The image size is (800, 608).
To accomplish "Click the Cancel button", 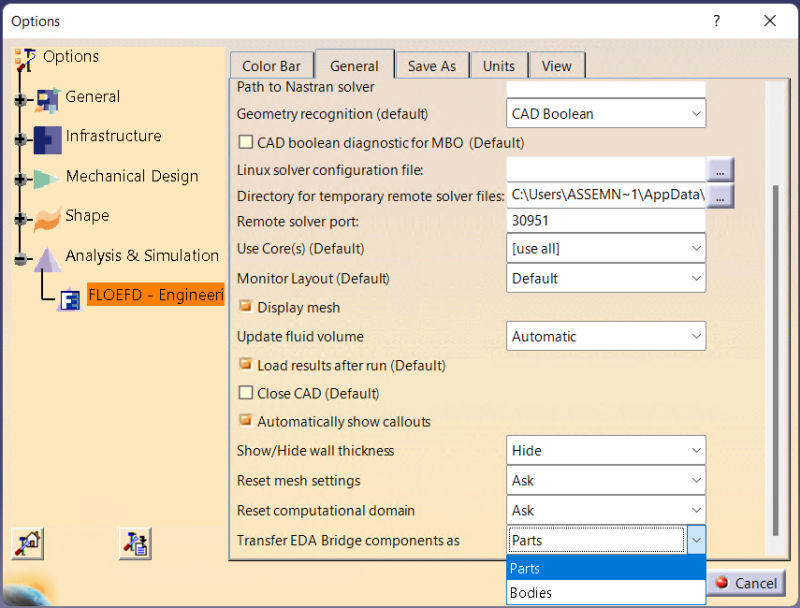I will pyautogui.click(x=745, y=583).
